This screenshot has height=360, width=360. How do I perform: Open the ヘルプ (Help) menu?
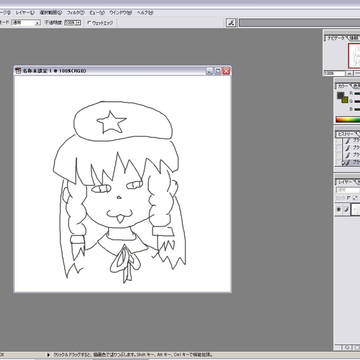[145, 13]
